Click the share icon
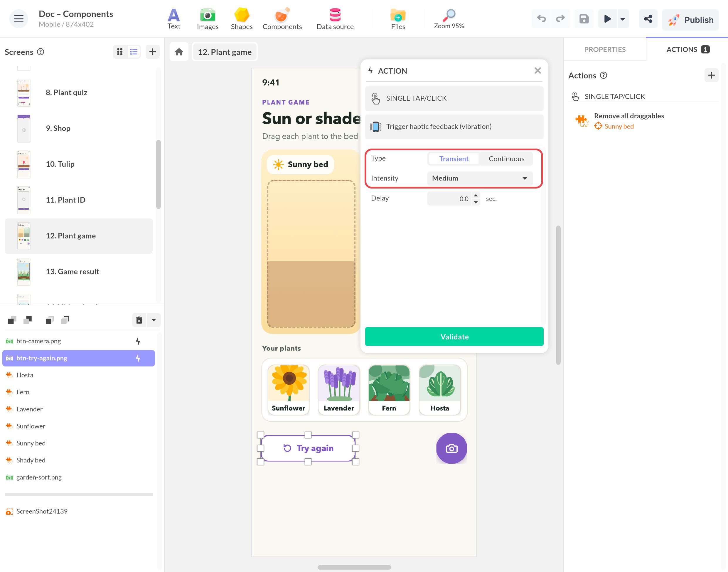728x572 pixels. pos(648,19)
